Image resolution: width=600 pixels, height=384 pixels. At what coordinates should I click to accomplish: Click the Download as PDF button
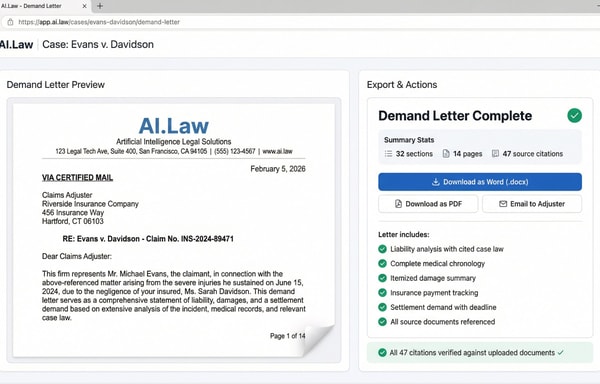[428, 204]
